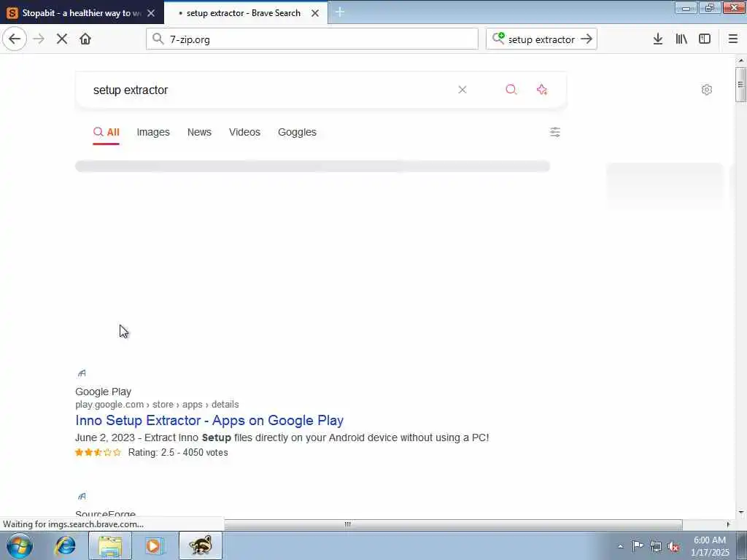747x560 pixels.
Task: Open the Library bookmarks icon
Action: pyautogui.click(x=681, y=39)
